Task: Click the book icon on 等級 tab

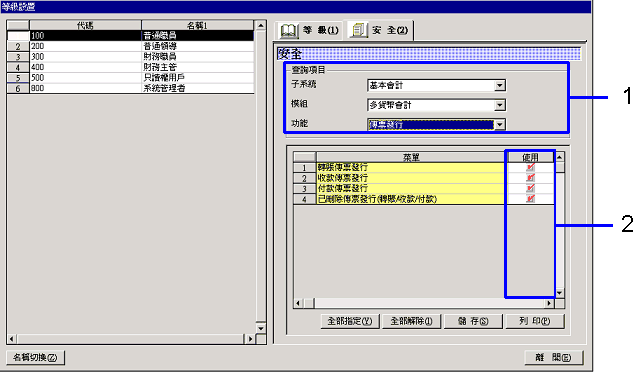Action: 288,30
